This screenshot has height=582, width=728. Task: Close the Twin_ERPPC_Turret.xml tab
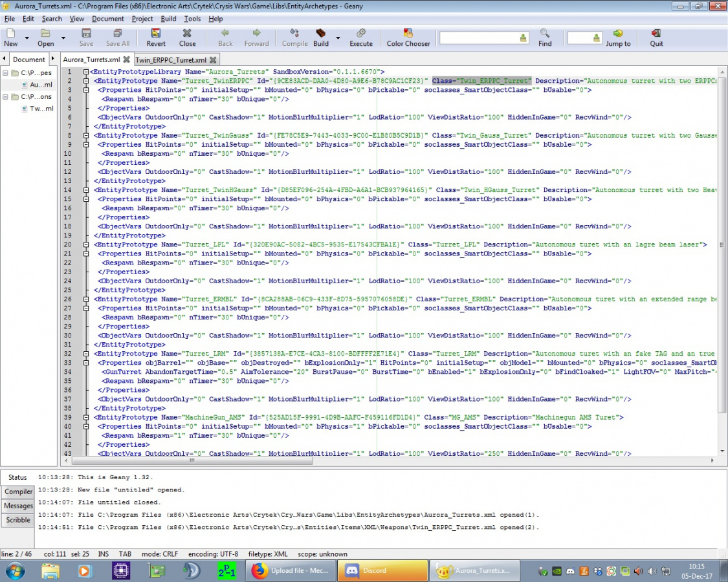click(213, 60)
